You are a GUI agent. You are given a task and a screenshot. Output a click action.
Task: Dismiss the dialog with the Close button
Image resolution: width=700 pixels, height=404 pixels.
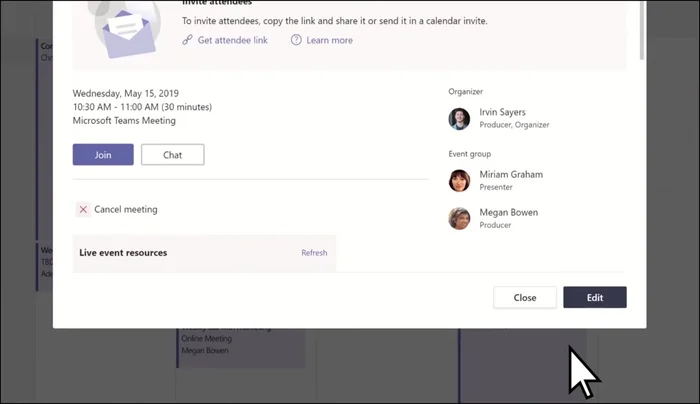[524, 297]
